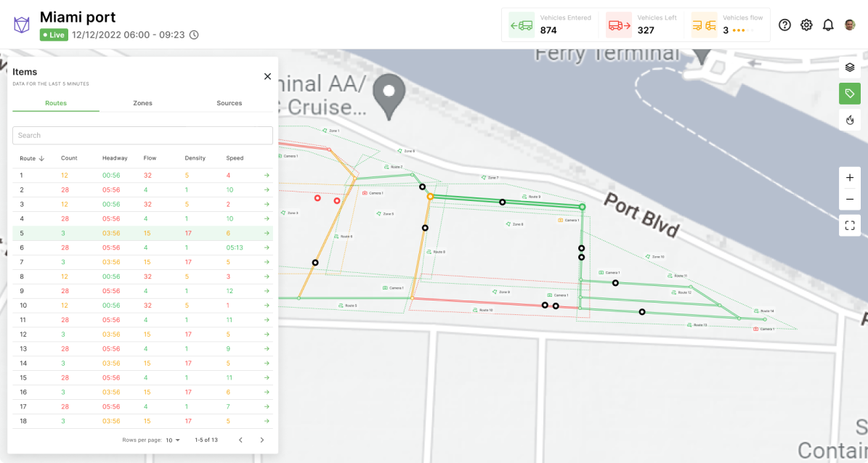
Task: Click the fox logo icon beside Miami port
Action: tap(22, 25)
